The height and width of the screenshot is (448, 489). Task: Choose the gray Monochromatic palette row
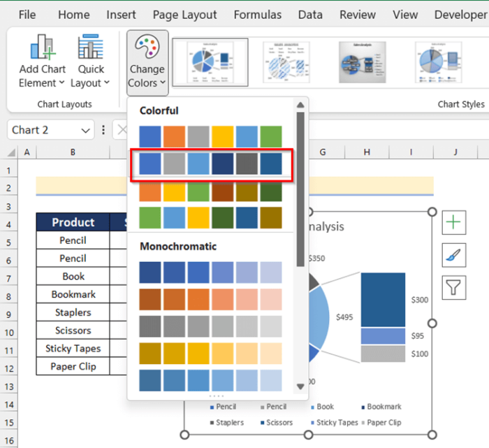pos(210,326)
